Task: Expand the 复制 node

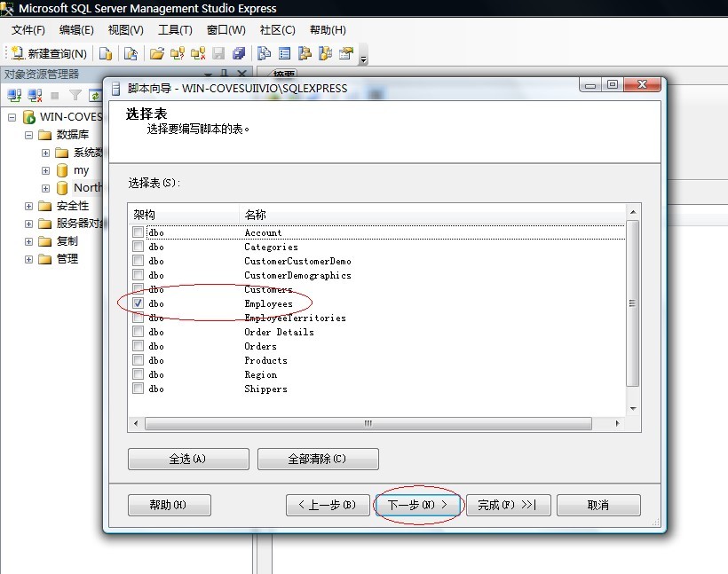Action: coord(28,241)
